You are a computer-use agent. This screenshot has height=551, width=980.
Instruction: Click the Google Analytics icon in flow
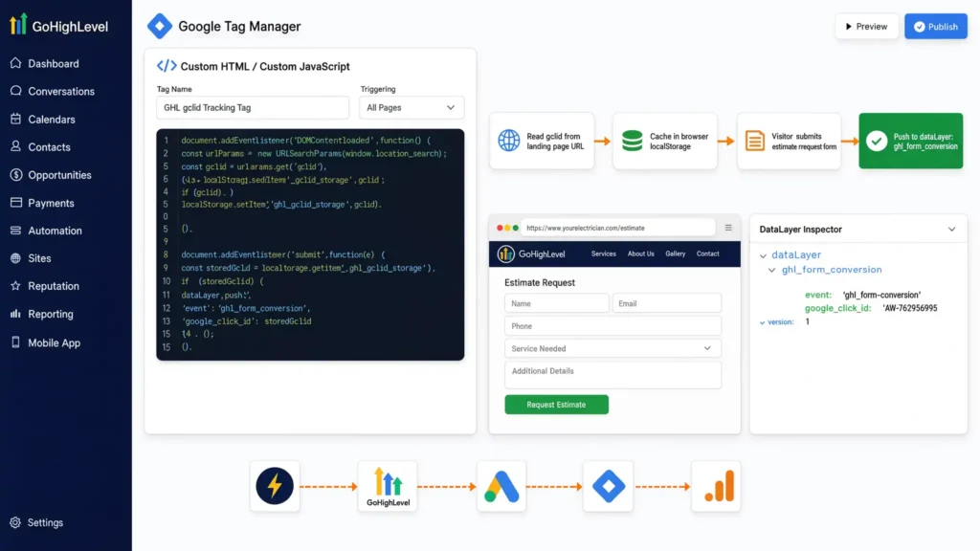pos(716,486)
